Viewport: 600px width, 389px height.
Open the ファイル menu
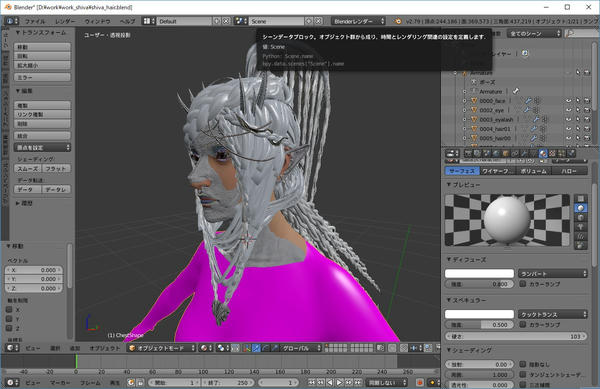click(34, 21)
